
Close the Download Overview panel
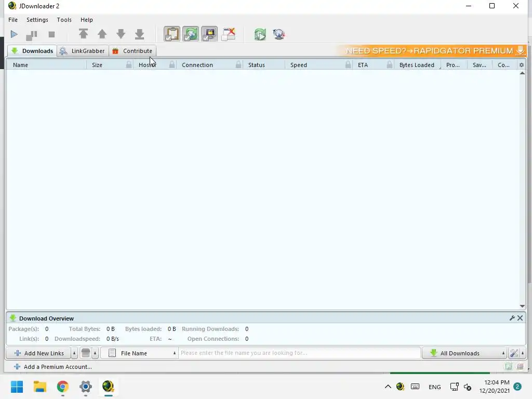click(520, 318)
